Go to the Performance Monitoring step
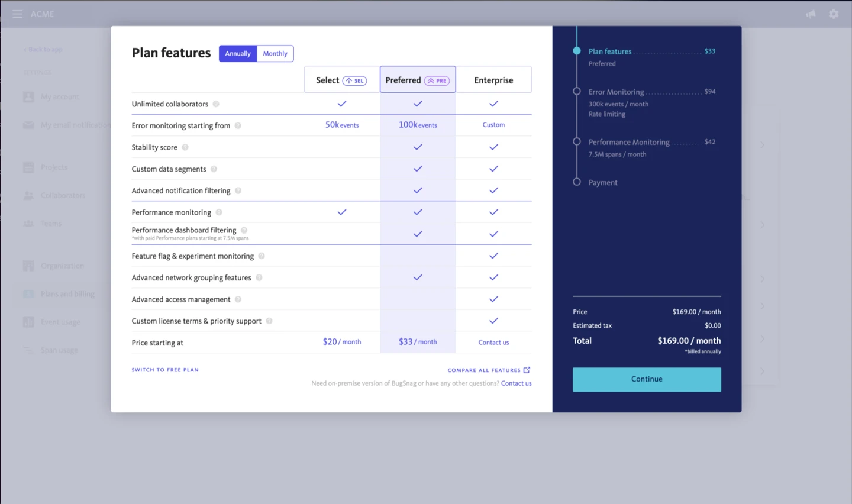Viewport: 852px width, 504px height. (629, 142)
